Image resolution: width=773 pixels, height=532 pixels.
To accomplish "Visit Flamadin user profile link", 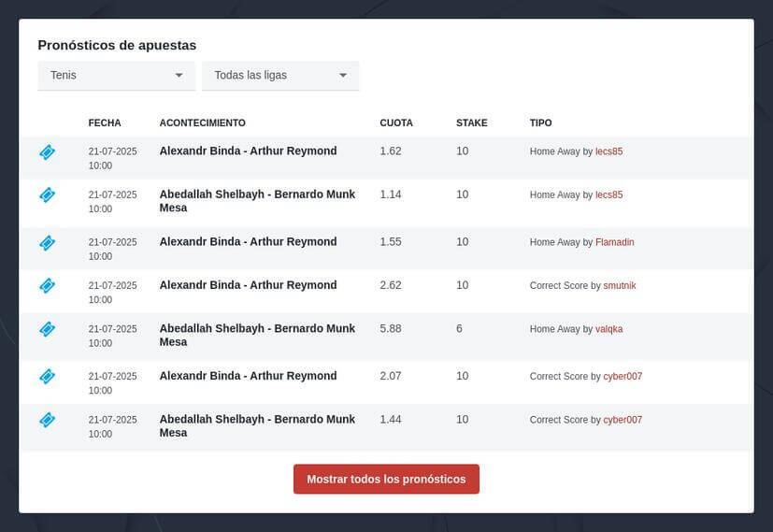I will click(x=615, y=242).
